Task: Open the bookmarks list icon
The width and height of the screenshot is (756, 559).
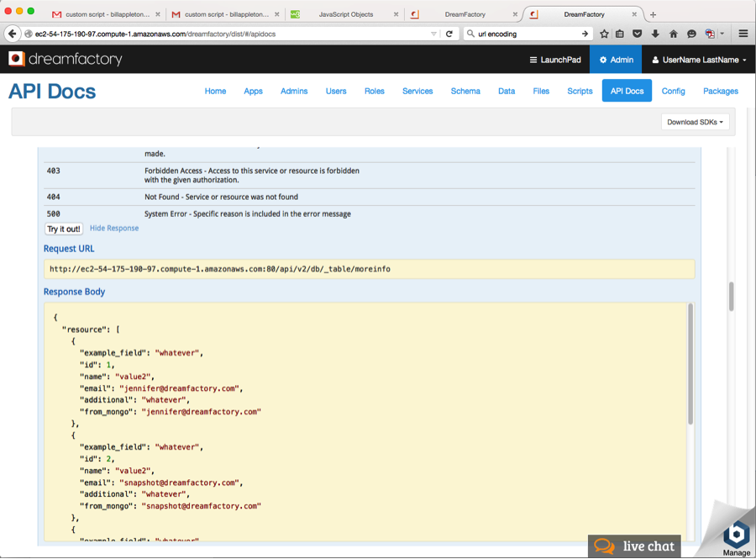Action: coord(620,34)
